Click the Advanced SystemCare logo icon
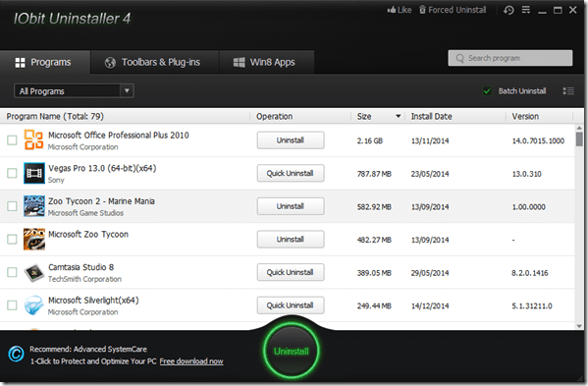The image size is (588, 386). [x=16, y=354]
